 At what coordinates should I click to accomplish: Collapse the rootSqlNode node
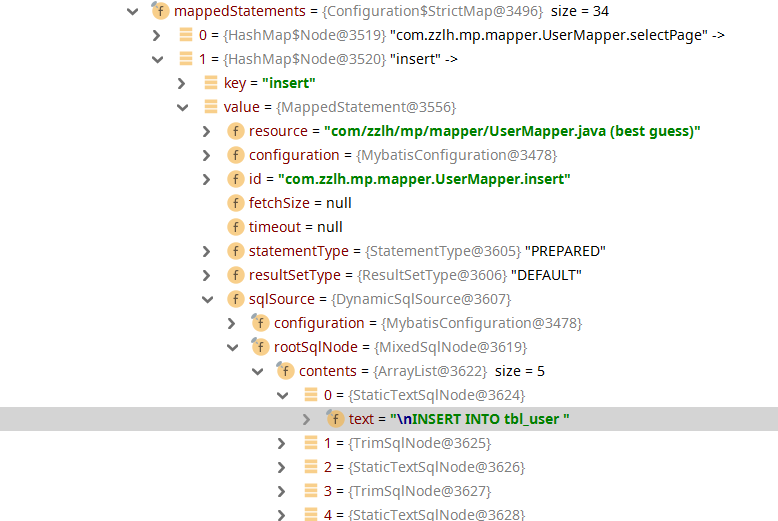(233, 348)
